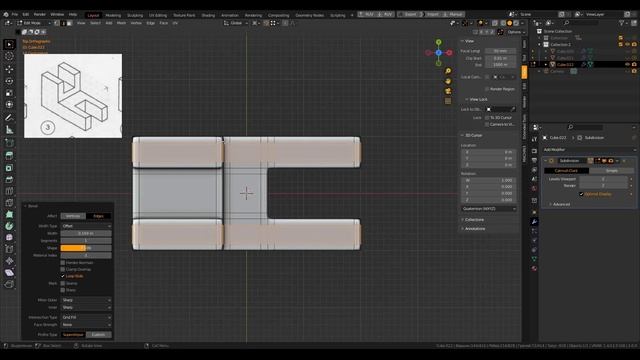Toggle Render Region checkbox
The height and width of the screenshot is (360, 640).
[487, 89]
